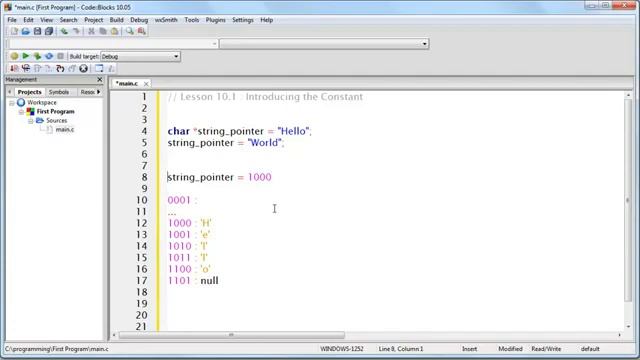Click the 'Line 8, Column 1' status bar entry
640x360 pixels.
tap(401, 349)
